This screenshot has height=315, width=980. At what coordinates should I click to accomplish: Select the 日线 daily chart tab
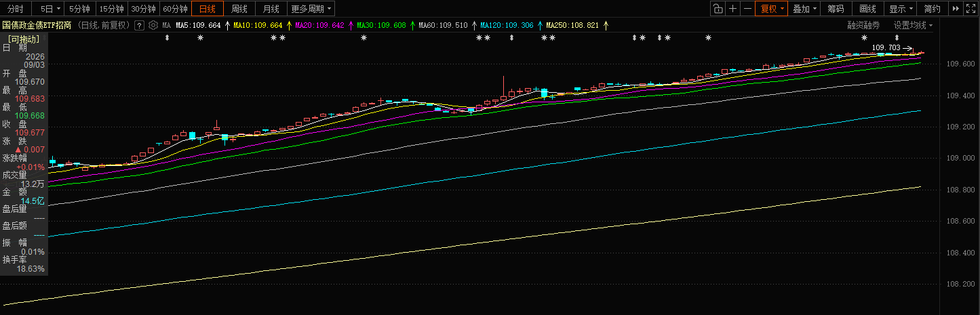[x=208, y=9]
